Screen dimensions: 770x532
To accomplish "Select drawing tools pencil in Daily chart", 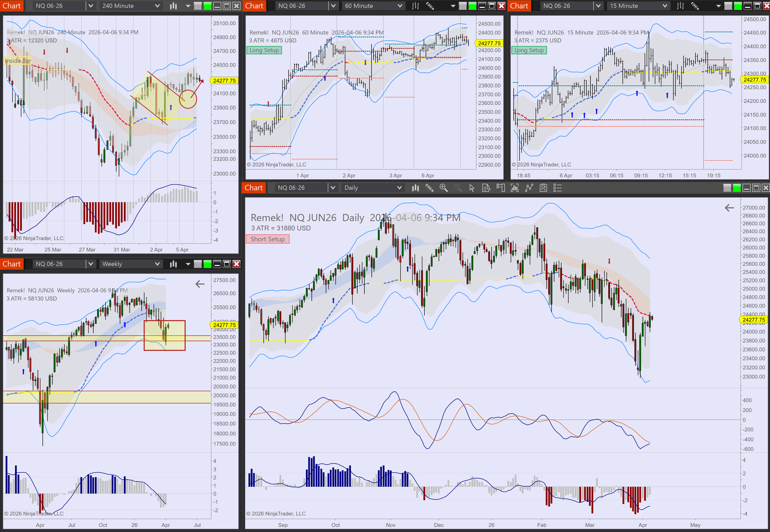I will tap(429, 188).
